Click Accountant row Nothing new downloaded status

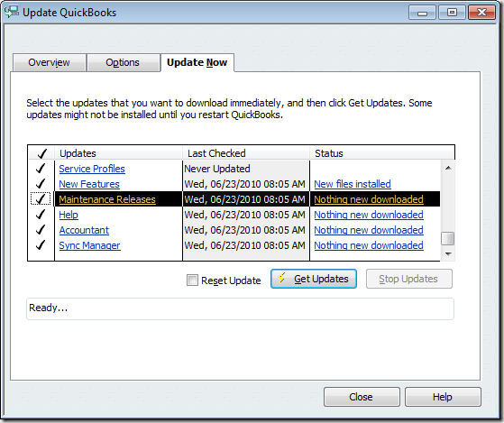tap(369, 230)
